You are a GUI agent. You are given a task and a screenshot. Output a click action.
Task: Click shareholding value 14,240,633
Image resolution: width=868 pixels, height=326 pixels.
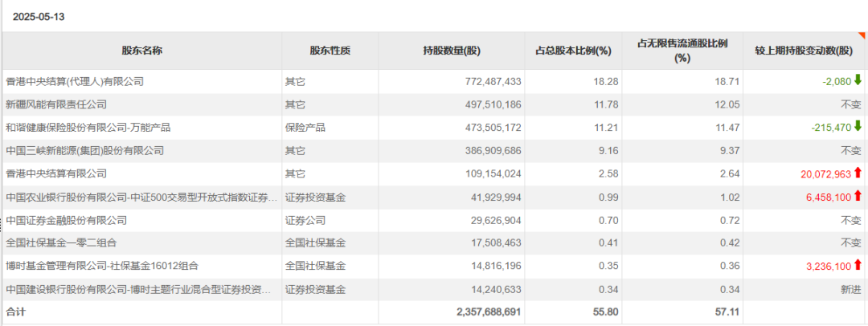[x=496, y=289]
